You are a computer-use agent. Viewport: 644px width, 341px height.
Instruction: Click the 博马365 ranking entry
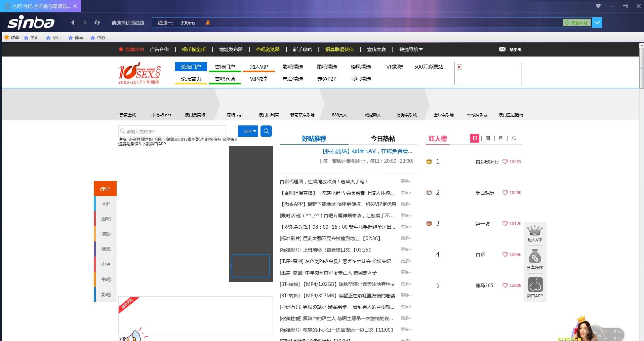tap(484, 286)
